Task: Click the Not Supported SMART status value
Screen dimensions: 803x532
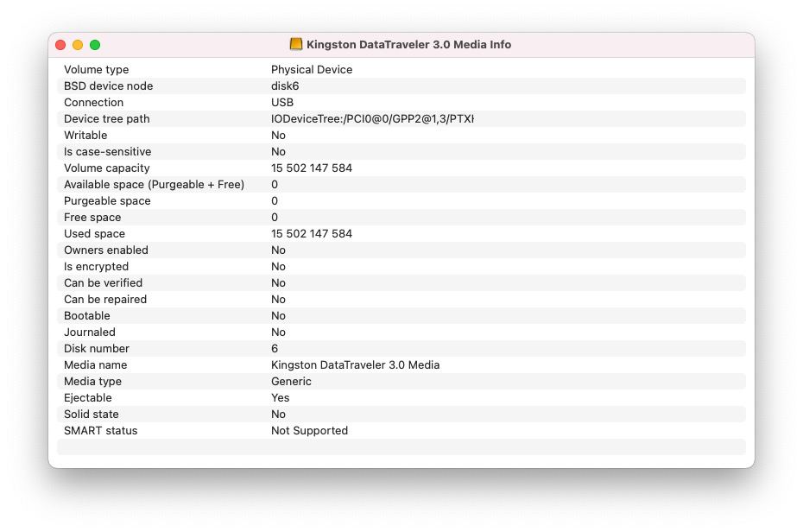Action: [x=309, y=430]
